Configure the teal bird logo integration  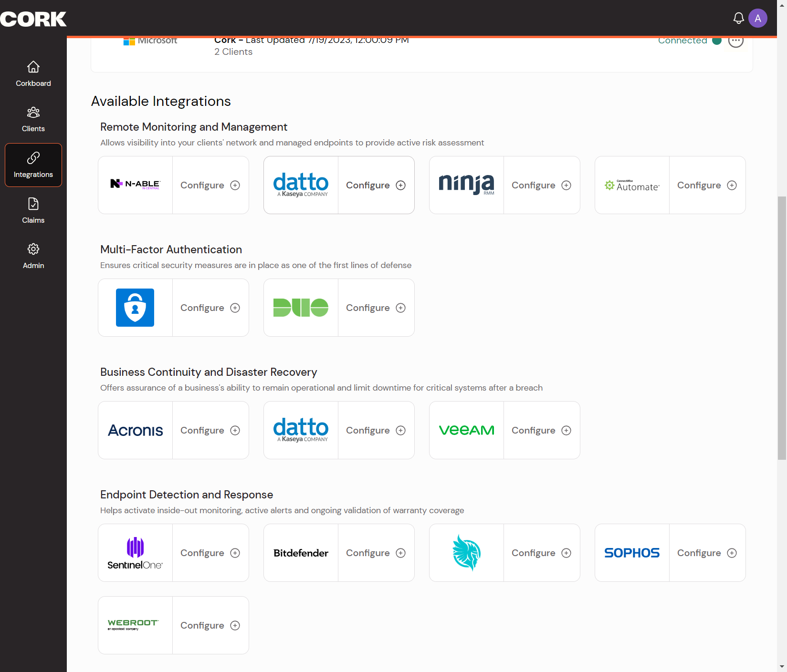[x=541, y=553]
